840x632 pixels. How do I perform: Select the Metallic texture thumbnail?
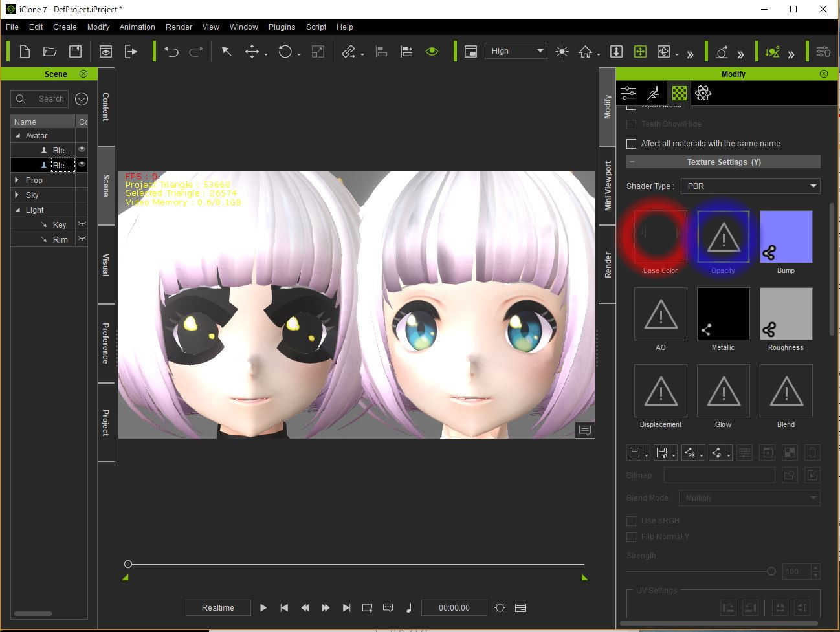724,314
